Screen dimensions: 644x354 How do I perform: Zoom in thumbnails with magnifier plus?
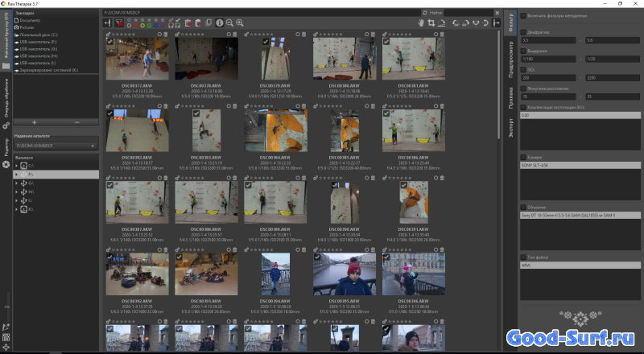[x=240, y=23]
